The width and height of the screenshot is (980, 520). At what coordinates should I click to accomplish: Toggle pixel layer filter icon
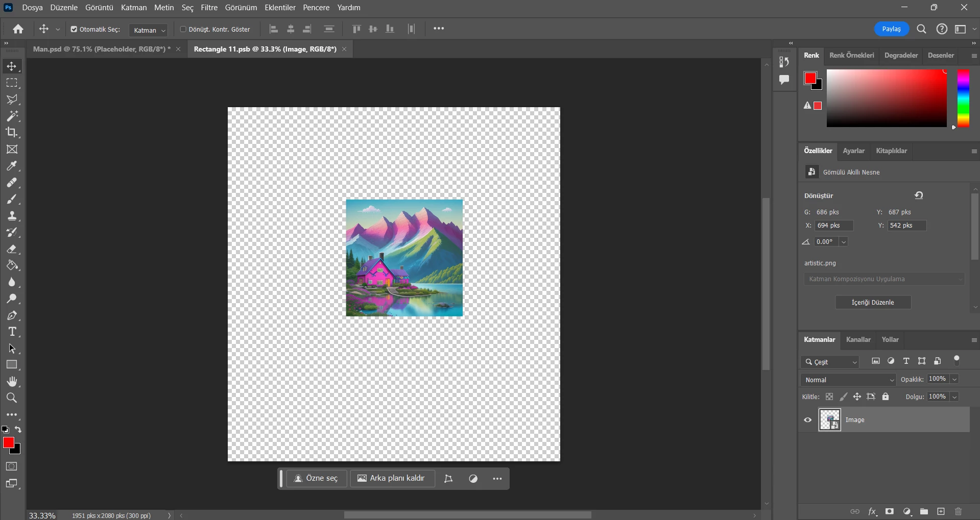[876, 361]
